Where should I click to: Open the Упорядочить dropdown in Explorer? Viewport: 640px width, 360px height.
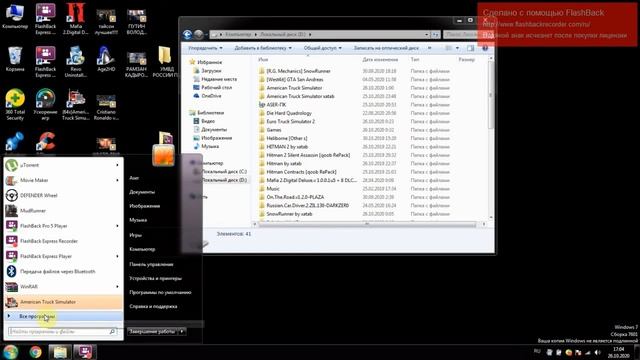(205, 48)
